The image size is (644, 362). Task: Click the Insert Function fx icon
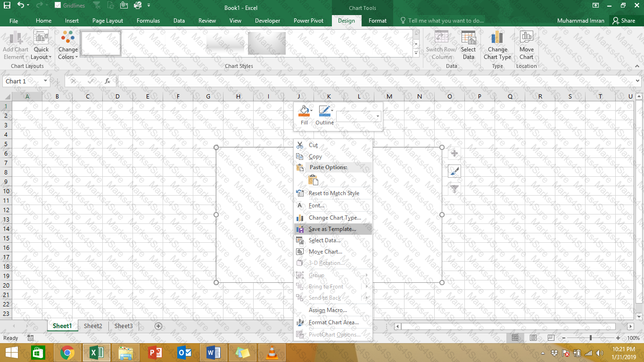107,81
